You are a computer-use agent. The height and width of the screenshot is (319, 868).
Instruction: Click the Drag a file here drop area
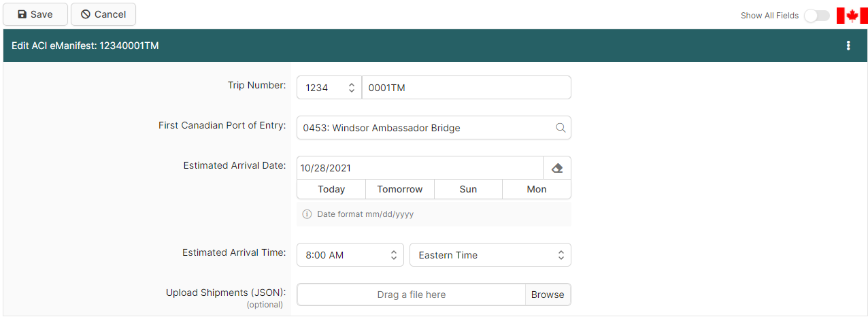tap(411, 295)
